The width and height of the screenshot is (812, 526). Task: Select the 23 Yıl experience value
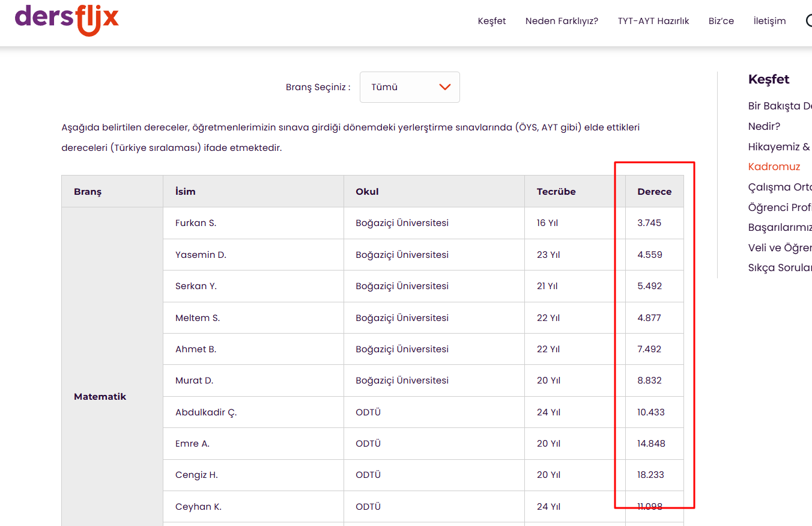(548, 255)
